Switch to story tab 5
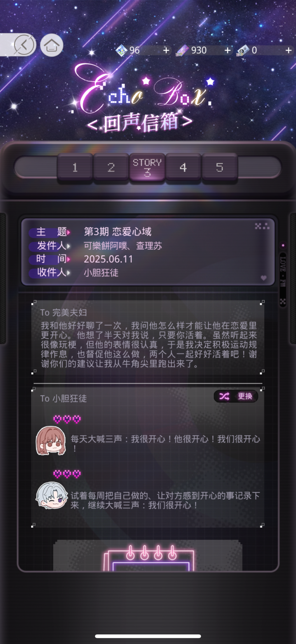The image size is (296, 644). (x=220, y=167)
